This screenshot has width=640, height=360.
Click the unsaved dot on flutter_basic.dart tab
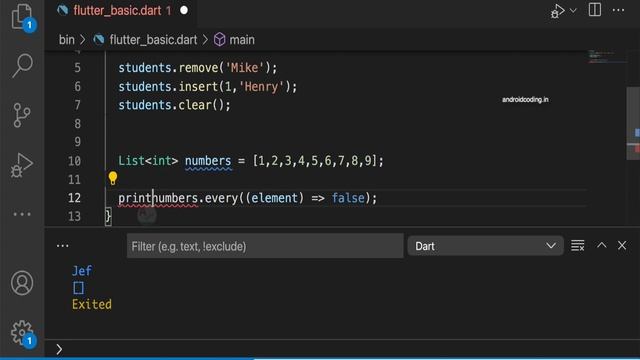[184, 10]
